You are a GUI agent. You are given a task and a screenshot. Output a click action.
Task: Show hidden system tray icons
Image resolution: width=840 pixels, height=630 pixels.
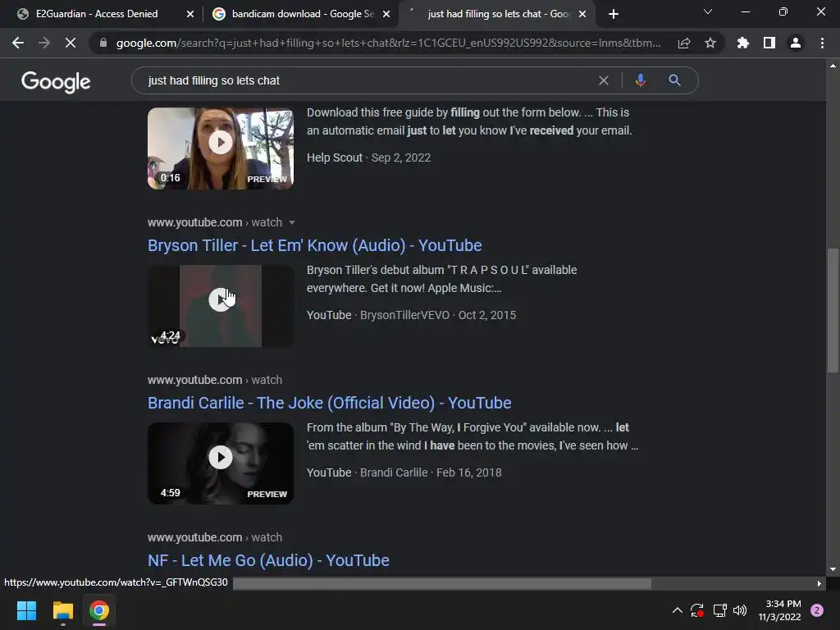click(677, 610)
